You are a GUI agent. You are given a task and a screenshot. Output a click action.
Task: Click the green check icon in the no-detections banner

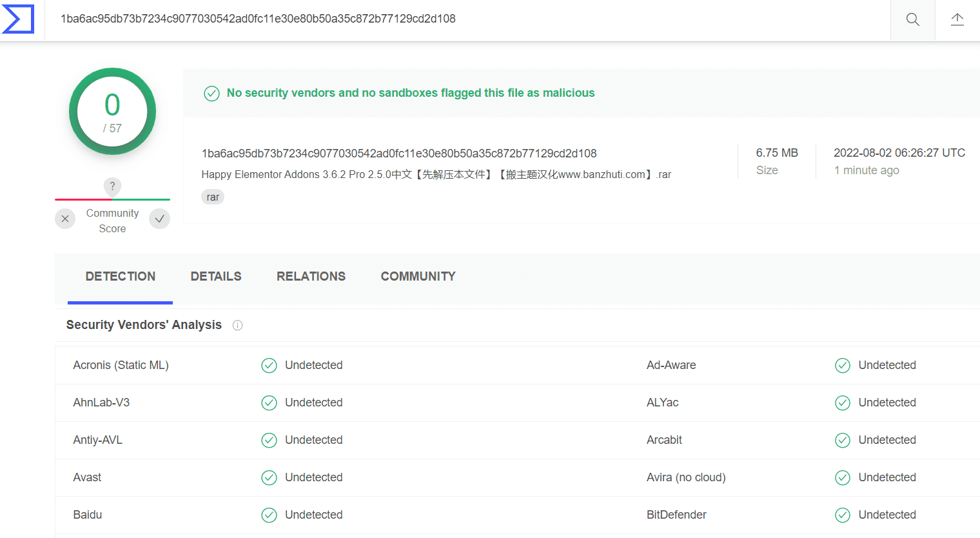(211, 94)
